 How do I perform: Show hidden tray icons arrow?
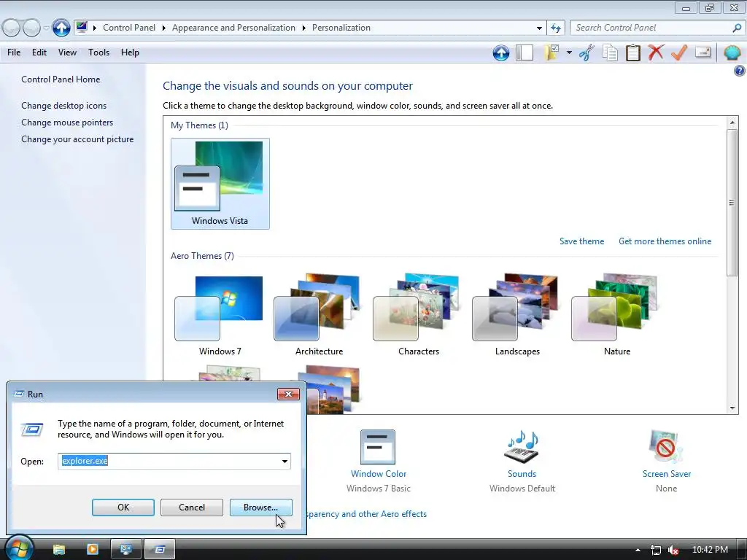(x=638, y=550)
